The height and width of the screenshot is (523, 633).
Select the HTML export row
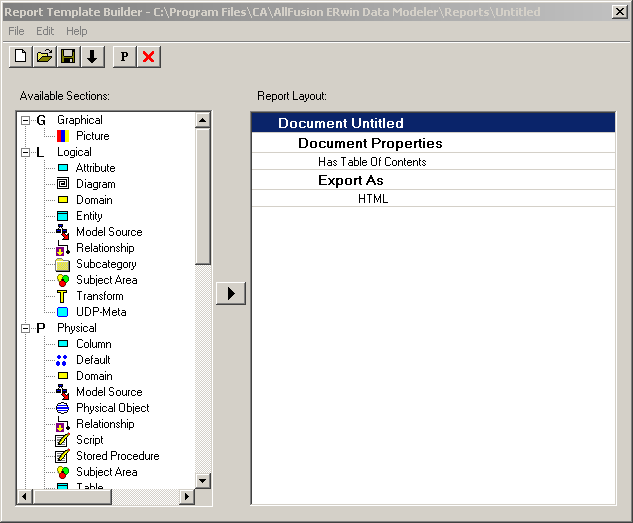tap(433, 199)
